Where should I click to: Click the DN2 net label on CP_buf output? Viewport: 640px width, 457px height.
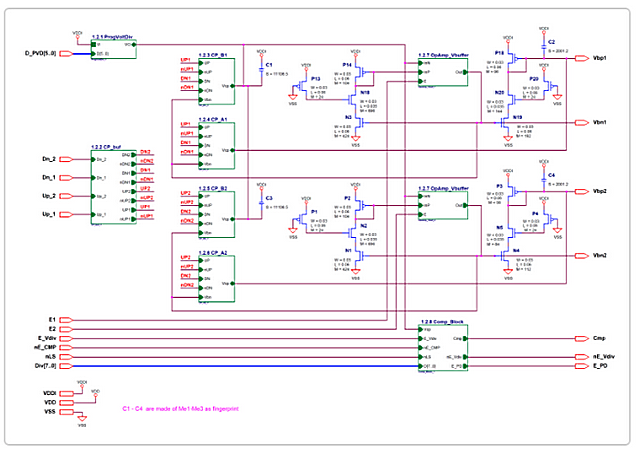pos(145,152)
